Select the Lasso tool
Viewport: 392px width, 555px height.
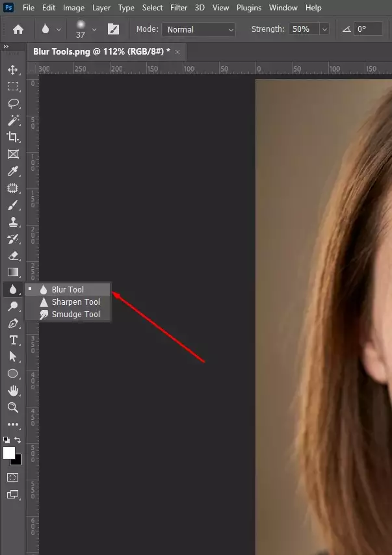(x=13, y=103)
